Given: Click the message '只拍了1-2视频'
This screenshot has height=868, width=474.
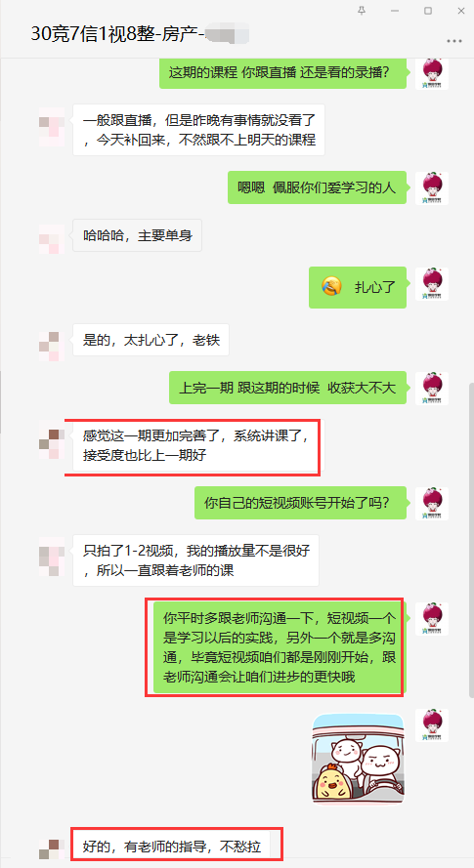Looking at the screenshot, I should click(x=195, y=560).
